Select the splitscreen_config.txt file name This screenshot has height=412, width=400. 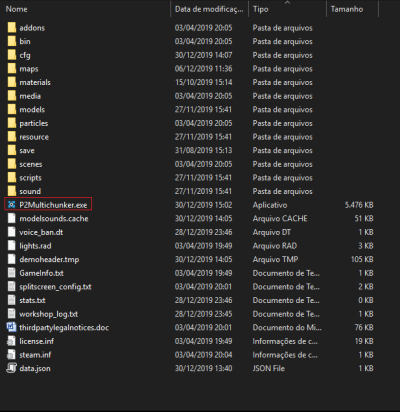pos(55,287)
